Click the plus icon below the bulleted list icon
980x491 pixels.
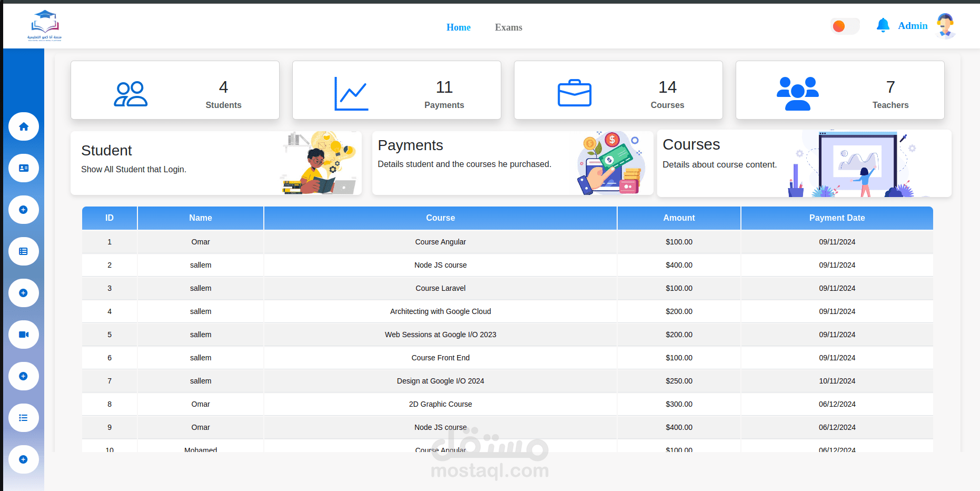point(24,459)
